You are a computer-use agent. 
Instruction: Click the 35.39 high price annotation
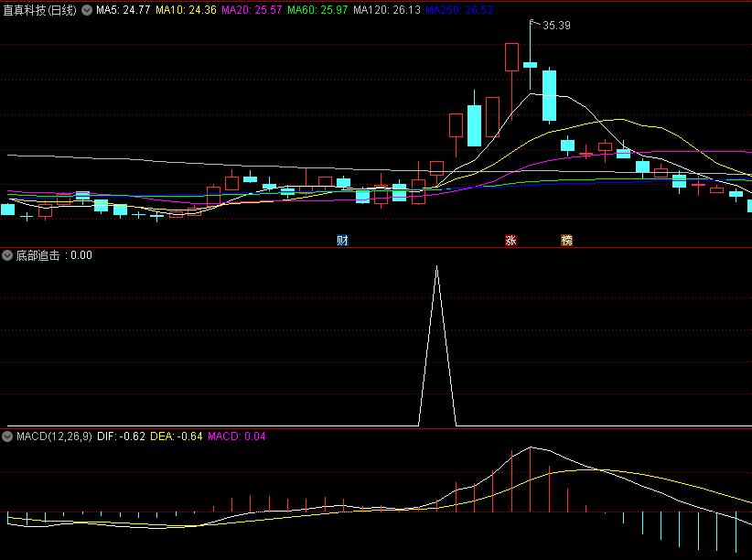click(556, 26)
